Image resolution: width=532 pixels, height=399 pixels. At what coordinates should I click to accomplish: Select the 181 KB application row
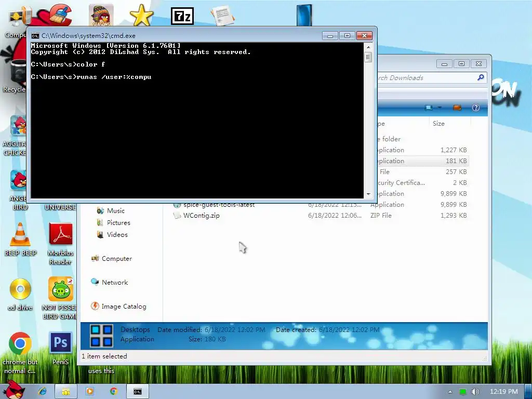pyautogui.click(x=423, y=161)
